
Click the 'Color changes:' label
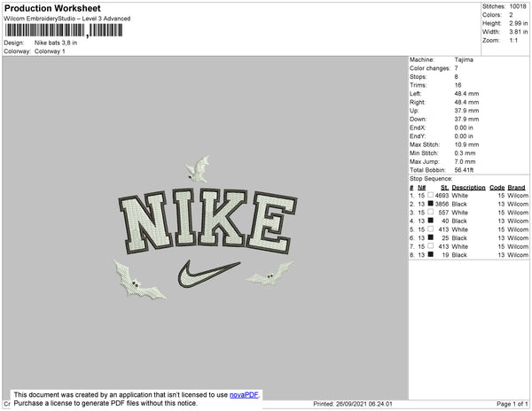430,68
